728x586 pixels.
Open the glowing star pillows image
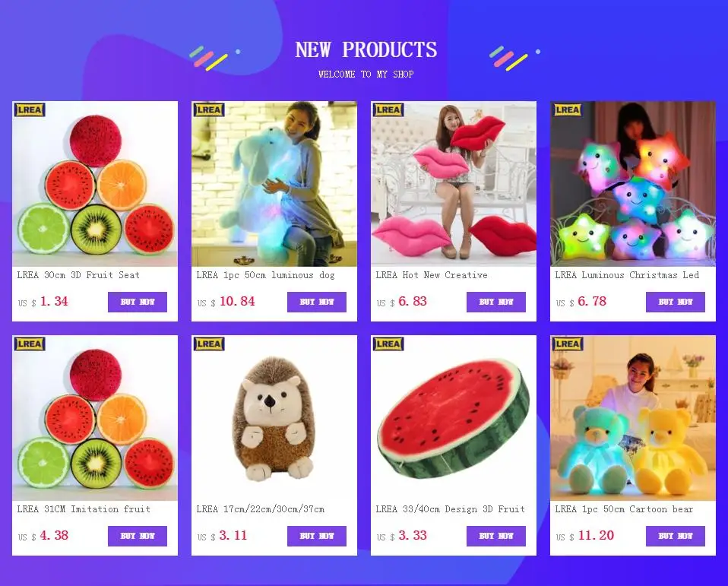click(633, 184)
